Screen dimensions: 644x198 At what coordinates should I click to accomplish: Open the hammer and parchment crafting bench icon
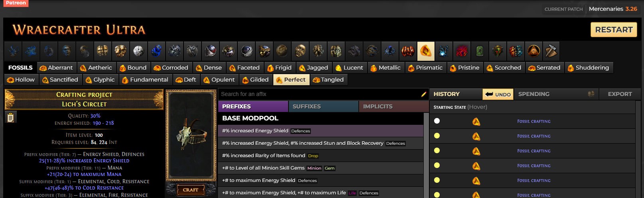[551, 51]
